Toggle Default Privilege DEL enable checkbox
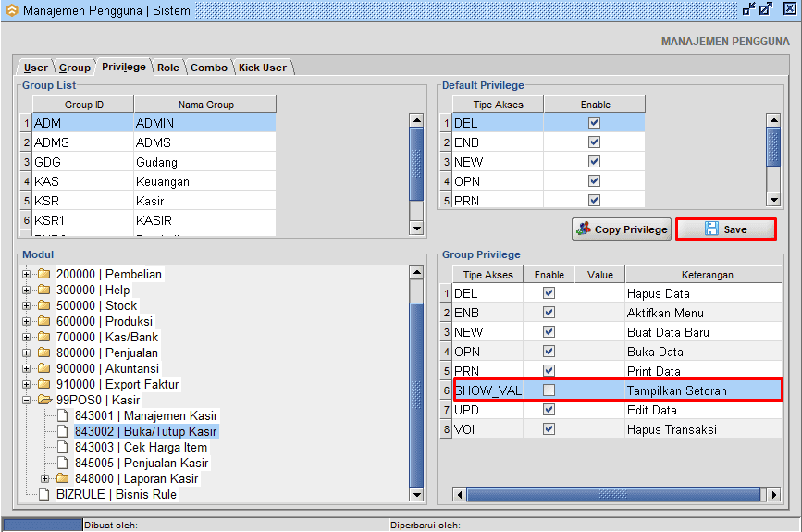The image size is (802, 532). [x=594, y=123]
